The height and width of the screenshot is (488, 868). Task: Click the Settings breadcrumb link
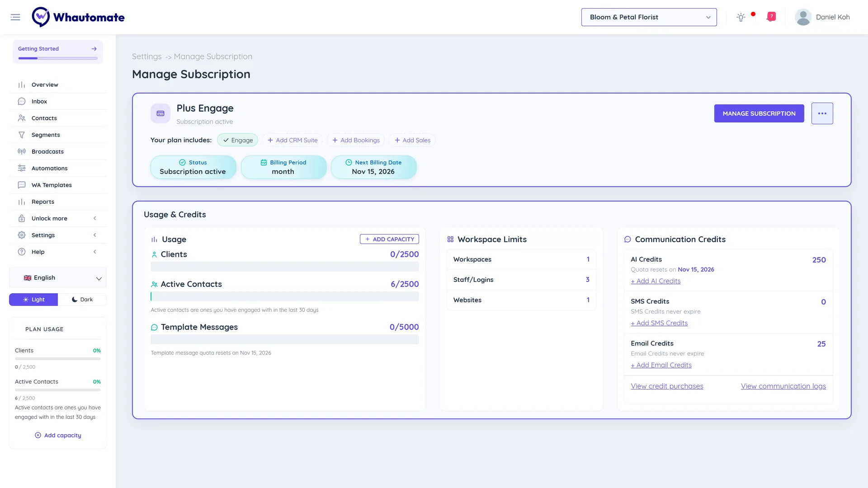[147, 56]
